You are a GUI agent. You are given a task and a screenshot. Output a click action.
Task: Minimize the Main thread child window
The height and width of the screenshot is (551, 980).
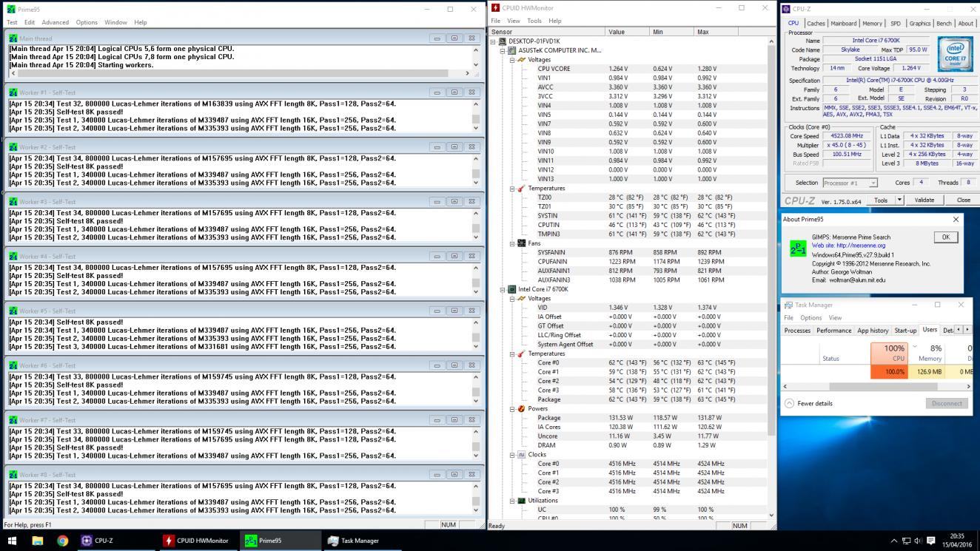(x=437, y=38)
